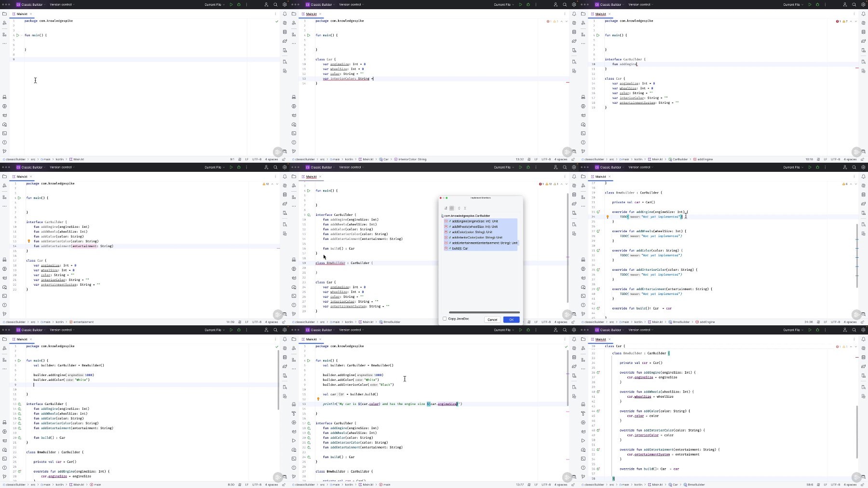Open UTF-8 encoding selector in window at 58:8

tap(835, 485)
